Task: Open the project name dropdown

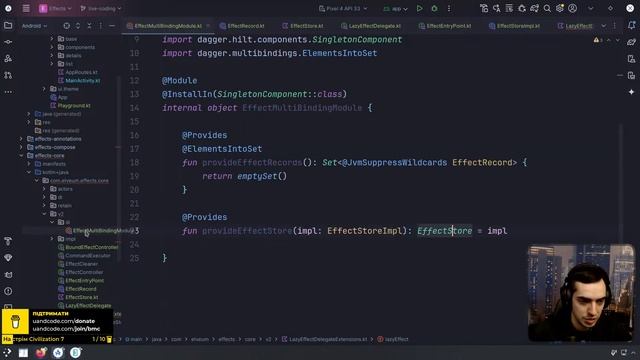Action: 55,8
